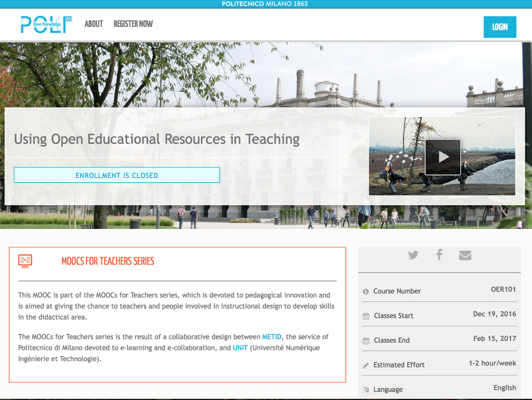Click the Course Number label

pyautogui.click(x=397, y=291)
